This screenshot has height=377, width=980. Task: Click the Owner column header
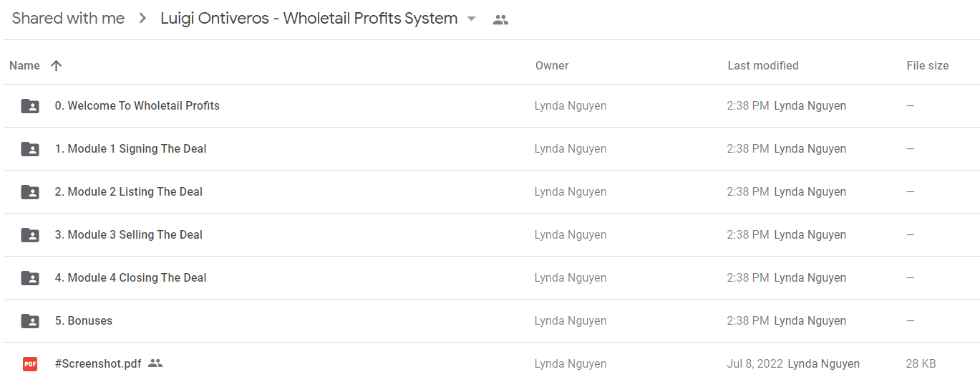[x=552, y=65]
